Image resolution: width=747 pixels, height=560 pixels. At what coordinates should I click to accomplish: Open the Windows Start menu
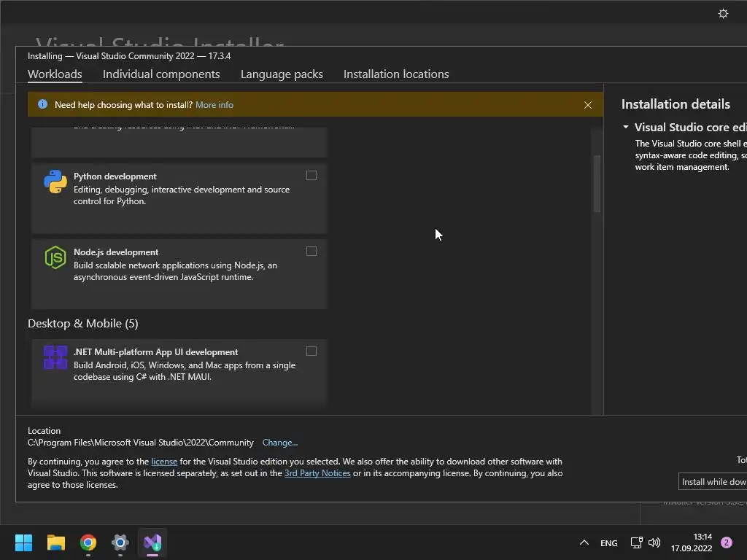coord(23,542)
